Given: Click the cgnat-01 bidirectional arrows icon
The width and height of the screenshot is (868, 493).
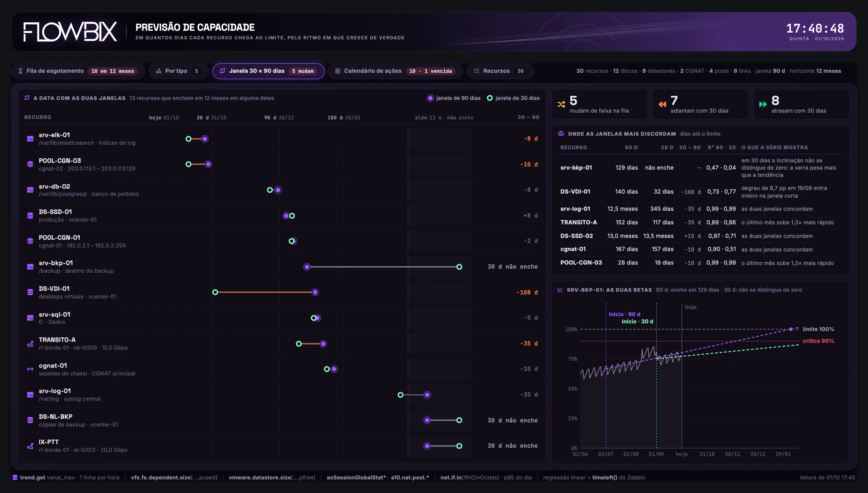Looking at the screenshot, I should pyautogui.click(x=30, y=369).
